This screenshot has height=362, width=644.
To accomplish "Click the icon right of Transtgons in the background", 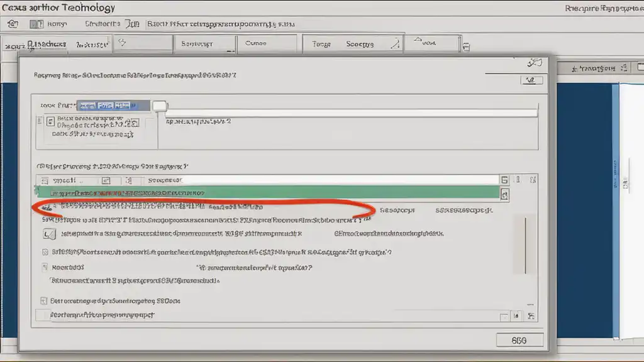I will 625,68.
